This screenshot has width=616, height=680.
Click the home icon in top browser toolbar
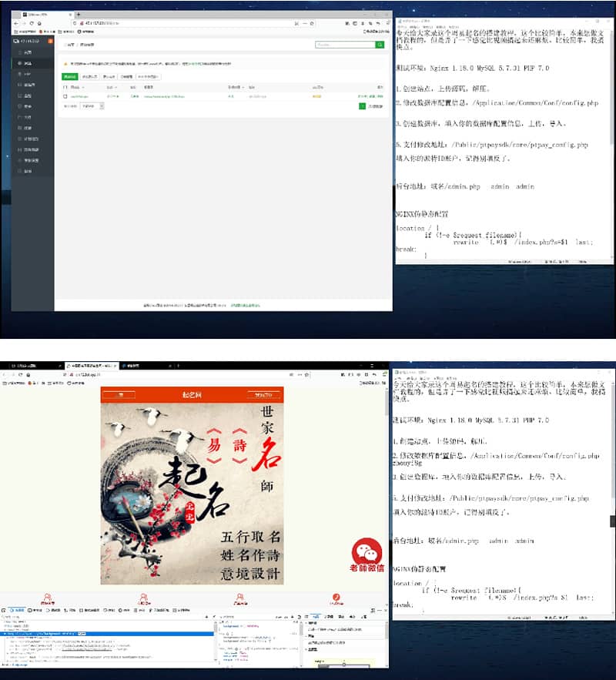[x=39, y=23]
